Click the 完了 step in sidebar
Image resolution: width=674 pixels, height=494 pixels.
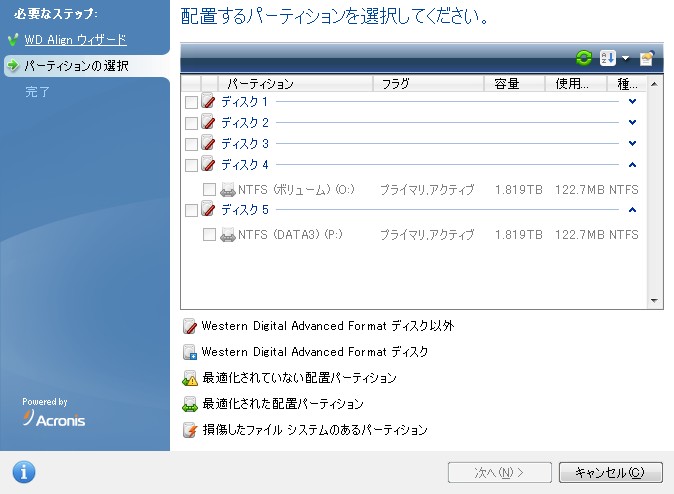(37, 92)
